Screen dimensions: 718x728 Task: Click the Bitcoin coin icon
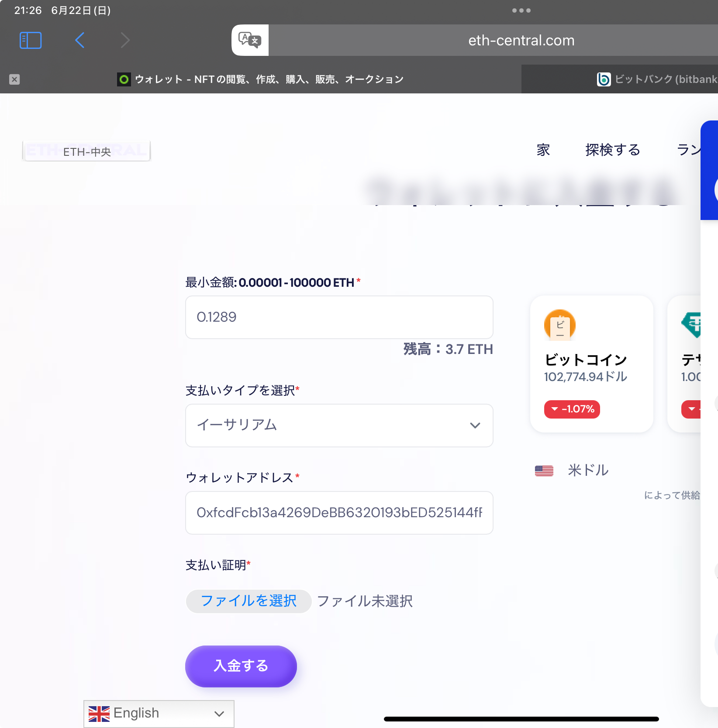click(x=560, y=325)
